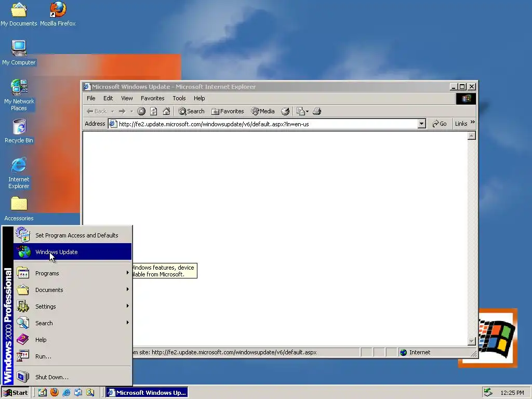
Task: Expand the Edit button dropdown arrow
Action: tap(307, 111)
